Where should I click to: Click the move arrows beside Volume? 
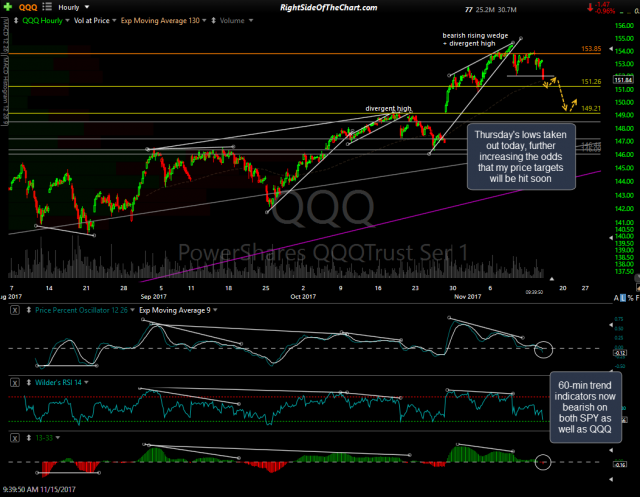point(213,20)
